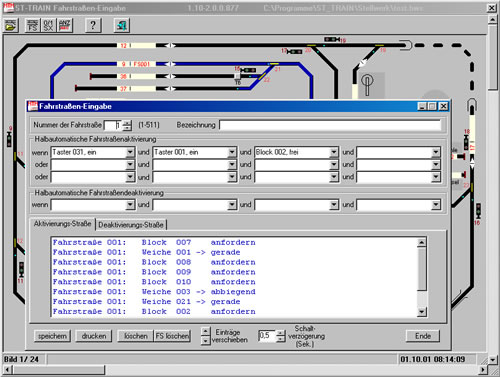
Task: Click turnout 21 on the blue track
Action: [x=274, y=64]
